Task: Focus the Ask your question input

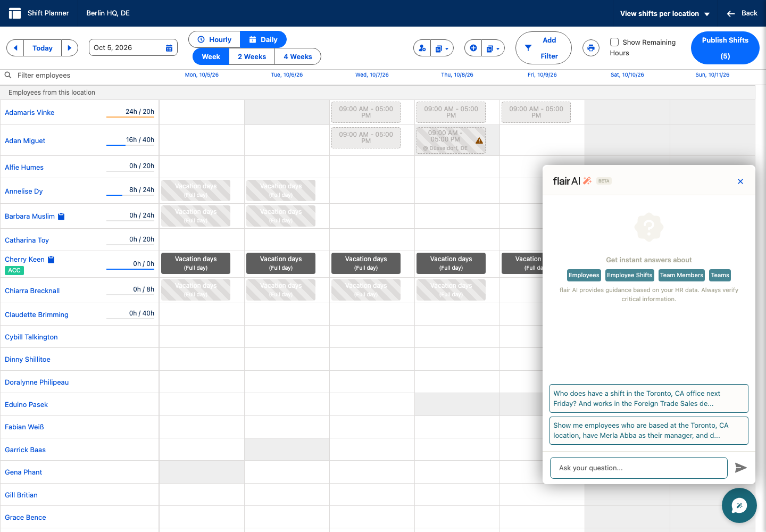Action: click(x=639, y=468)
